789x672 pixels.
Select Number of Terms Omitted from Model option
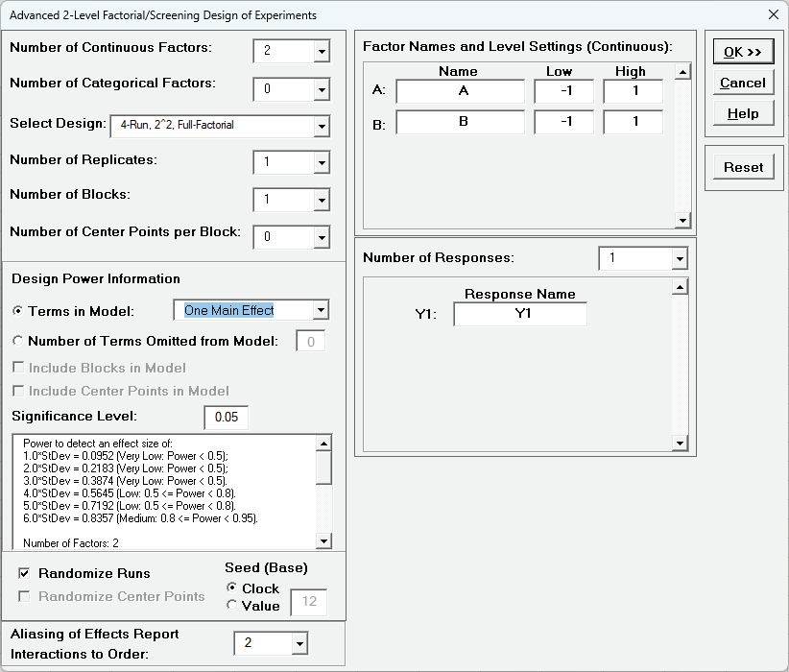[16, 339]
